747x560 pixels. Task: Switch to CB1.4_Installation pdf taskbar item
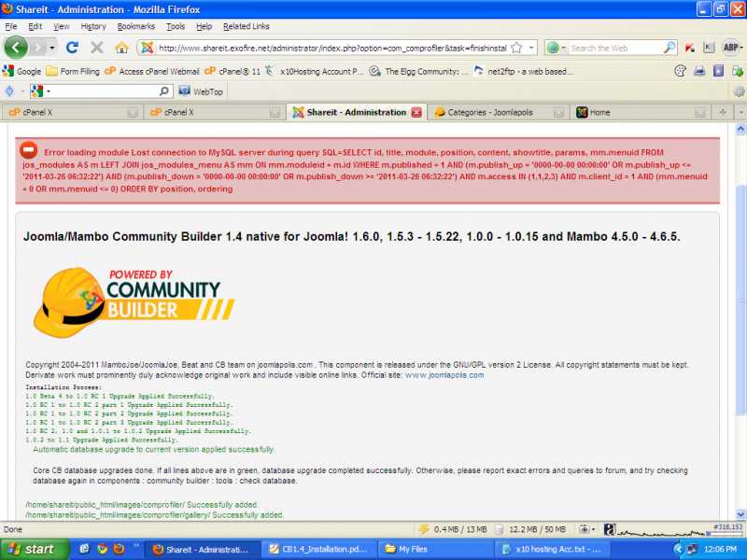click(x=318, y=549)
